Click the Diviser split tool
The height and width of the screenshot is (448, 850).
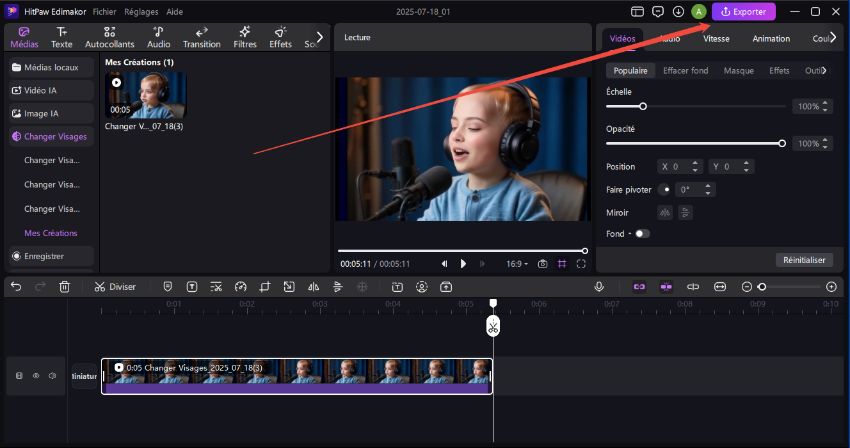point(115,286)
